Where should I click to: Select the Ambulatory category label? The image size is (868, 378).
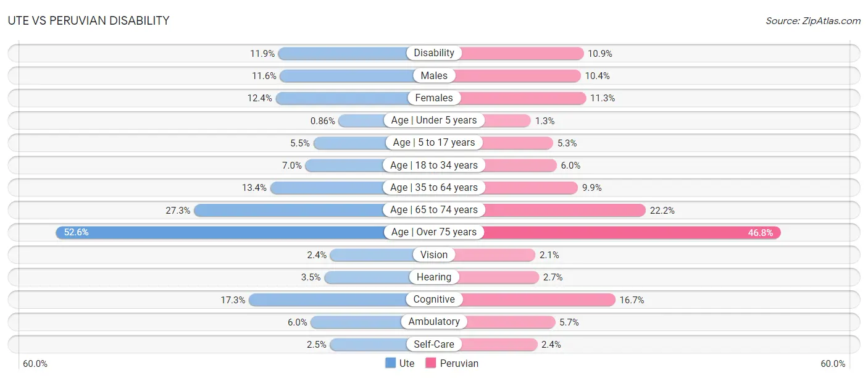pyautogui.click(x=434, y=322)
